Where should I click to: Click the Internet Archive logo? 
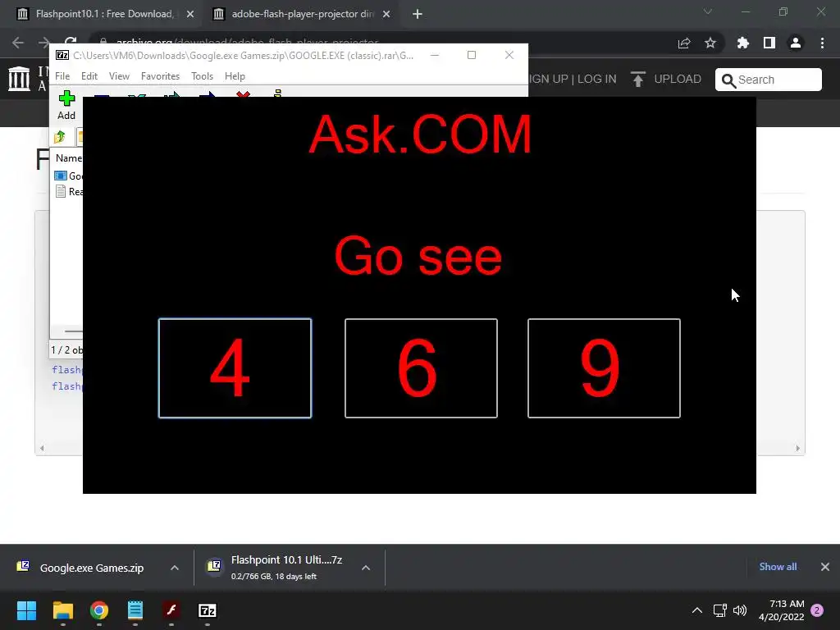[20, 79]
